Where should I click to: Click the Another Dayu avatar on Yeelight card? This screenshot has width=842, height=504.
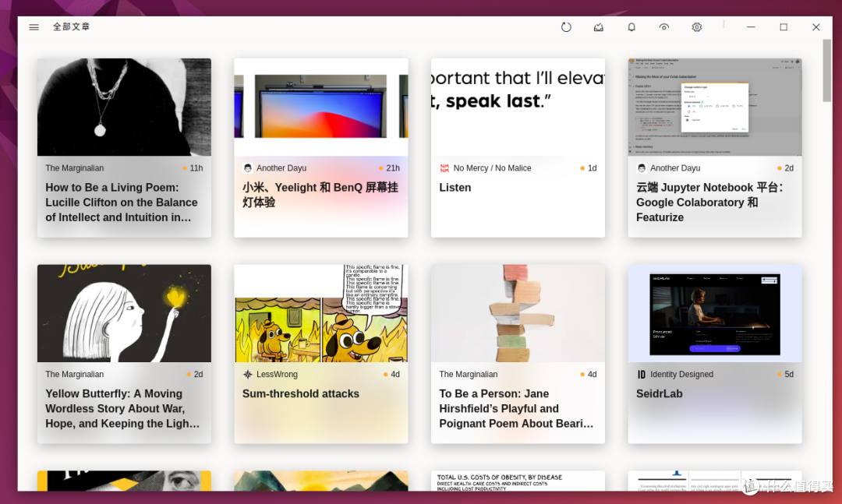(x=248, y=168)
